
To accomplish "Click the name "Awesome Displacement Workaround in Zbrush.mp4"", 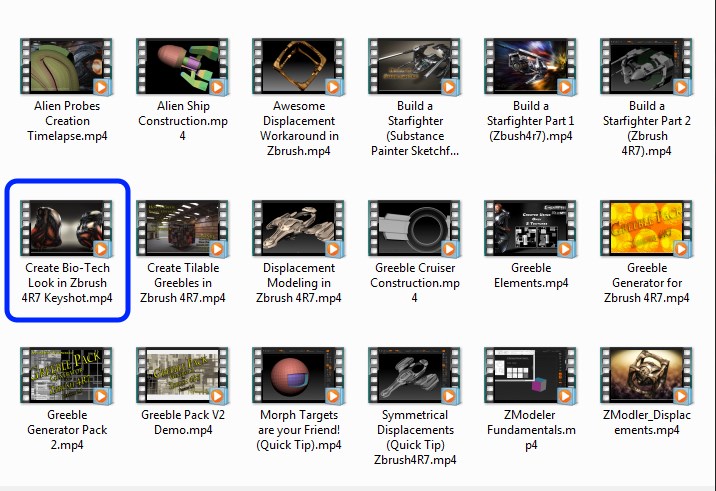I will [299, 128].
